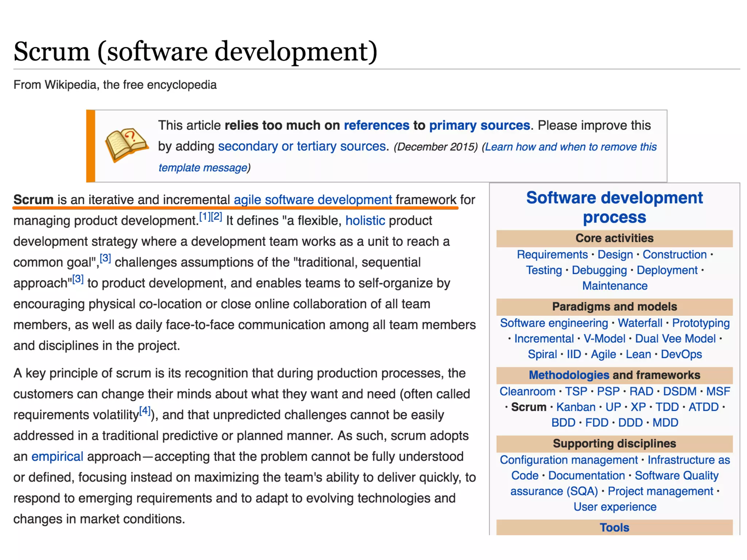Open the 'primary sources' link
Viewport: 747px width, 560px height.
[479, 125]
